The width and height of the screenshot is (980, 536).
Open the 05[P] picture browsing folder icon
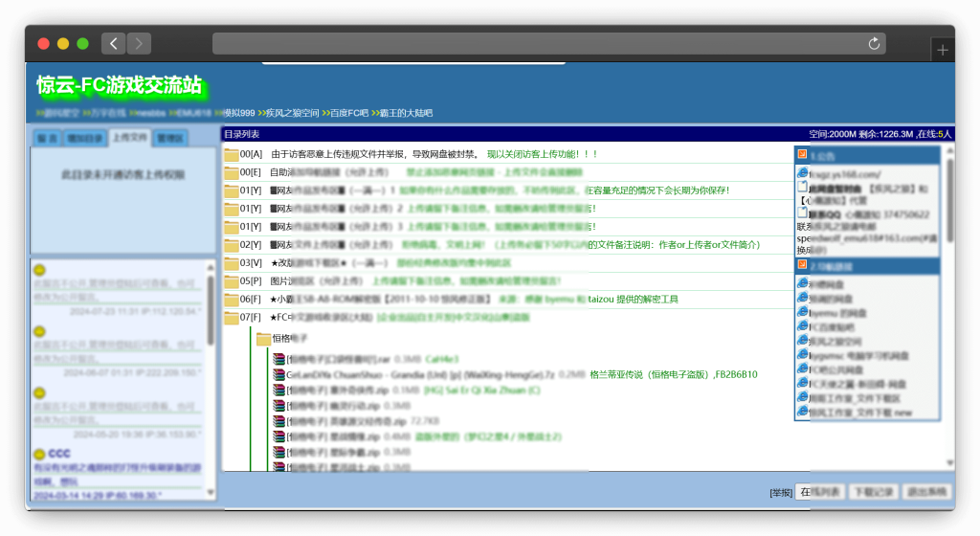point(231,281)
